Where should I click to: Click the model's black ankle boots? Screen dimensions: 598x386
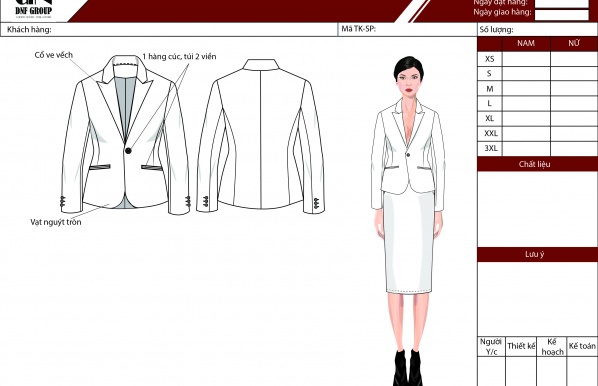(x=408, y=368)
